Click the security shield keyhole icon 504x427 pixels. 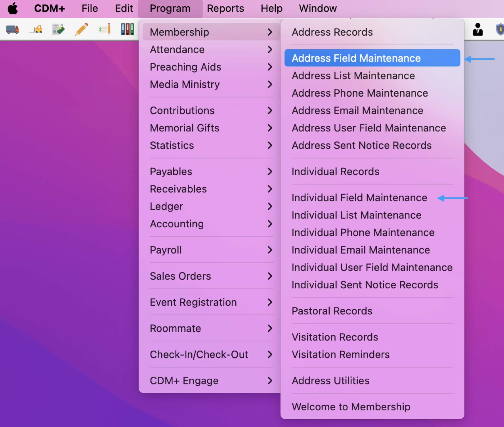coord(500,29)
